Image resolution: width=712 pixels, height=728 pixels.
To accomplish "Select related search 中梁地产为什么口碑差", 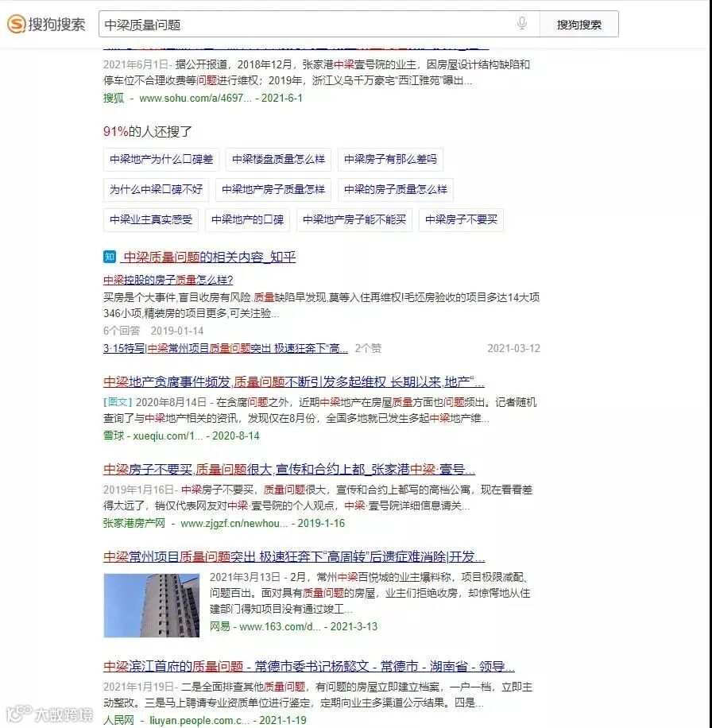I will click(161, 159).
